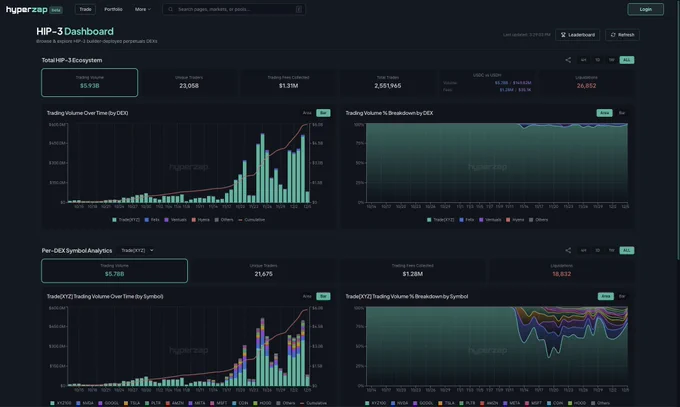Open the Leaderboard button
This screenshot has height=407, width=680.
(x=578, y=35)
